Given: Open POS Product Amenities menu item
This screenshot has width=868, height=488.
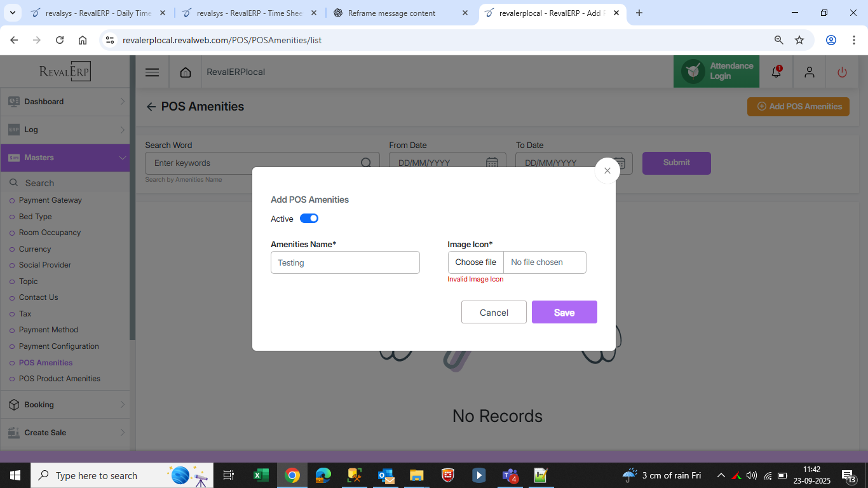Looking at the screenshot, I should [59, 379].
